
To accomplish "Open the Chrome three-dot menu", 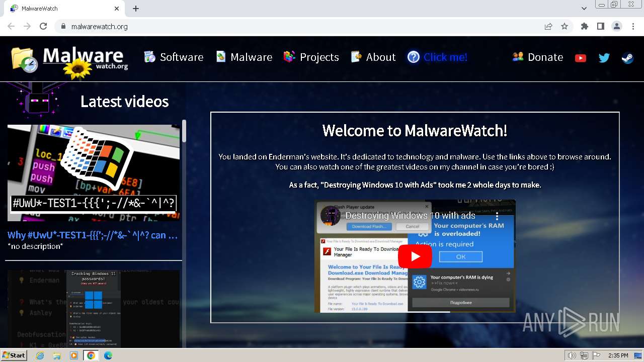I will pos(633,26).
